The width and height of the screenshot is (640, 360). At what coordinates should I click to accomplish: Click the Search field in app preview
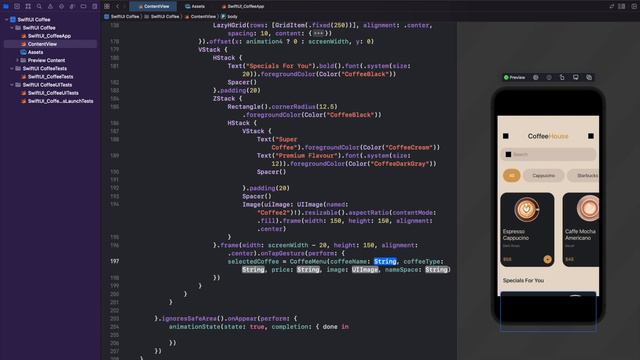(548, 154)
